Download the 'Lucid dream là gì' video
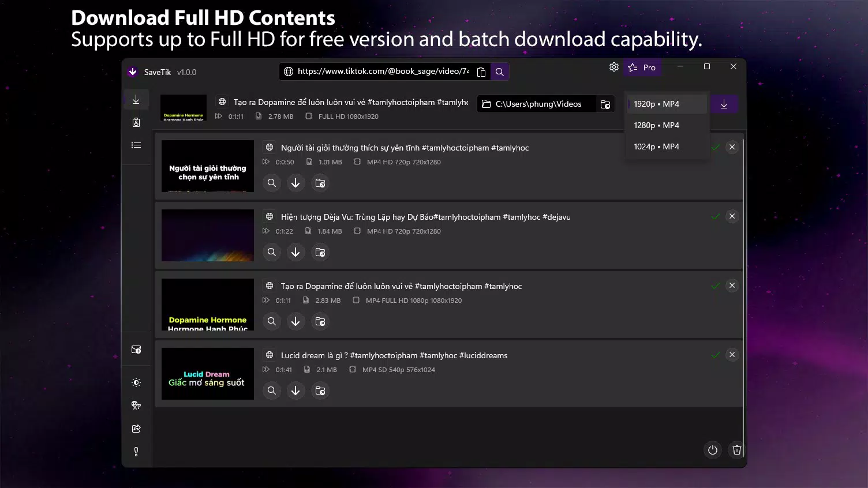 pos(295,391)
